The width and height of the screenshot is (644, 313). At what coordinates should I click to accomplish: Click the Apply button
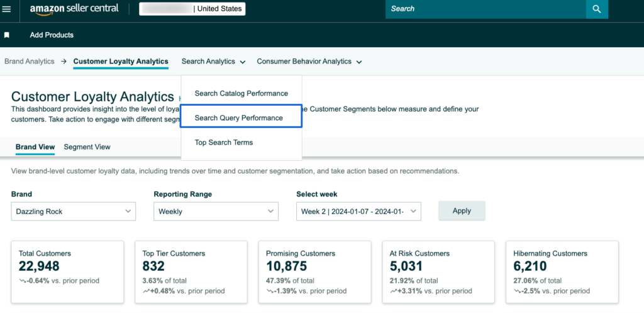(x=462, y=210)
